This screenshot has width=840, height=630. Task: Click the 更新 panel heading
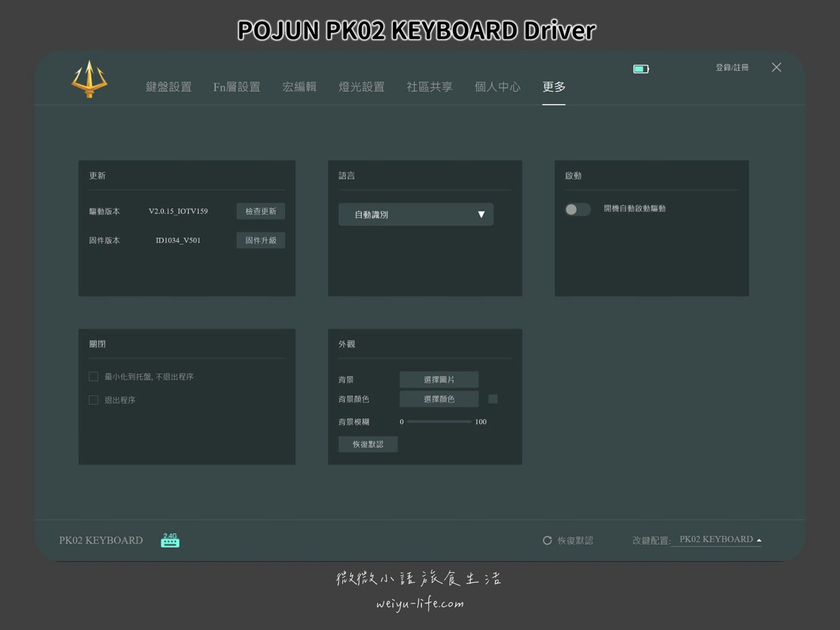tap(97, 175)
